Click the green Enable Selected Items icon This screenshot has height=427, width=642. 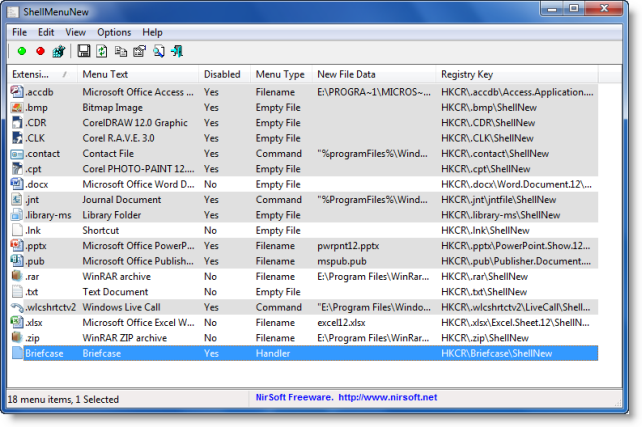pyautogui.click(x=22, y=51)
